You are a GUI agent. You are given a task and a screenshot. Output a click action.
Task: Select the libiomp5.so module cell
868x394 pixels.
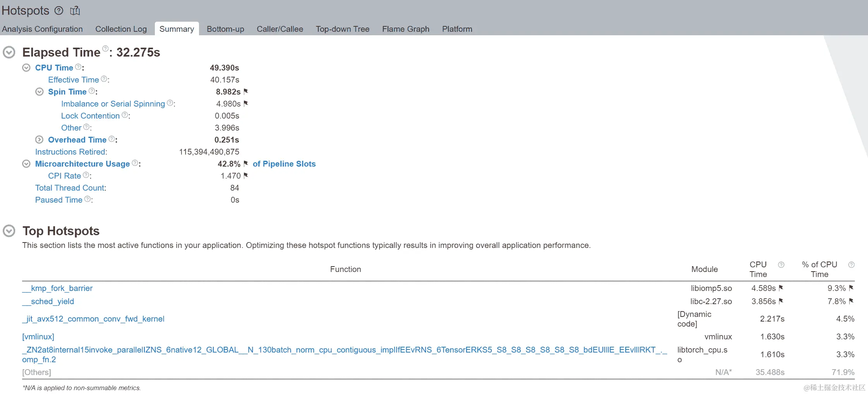(711, 288)
